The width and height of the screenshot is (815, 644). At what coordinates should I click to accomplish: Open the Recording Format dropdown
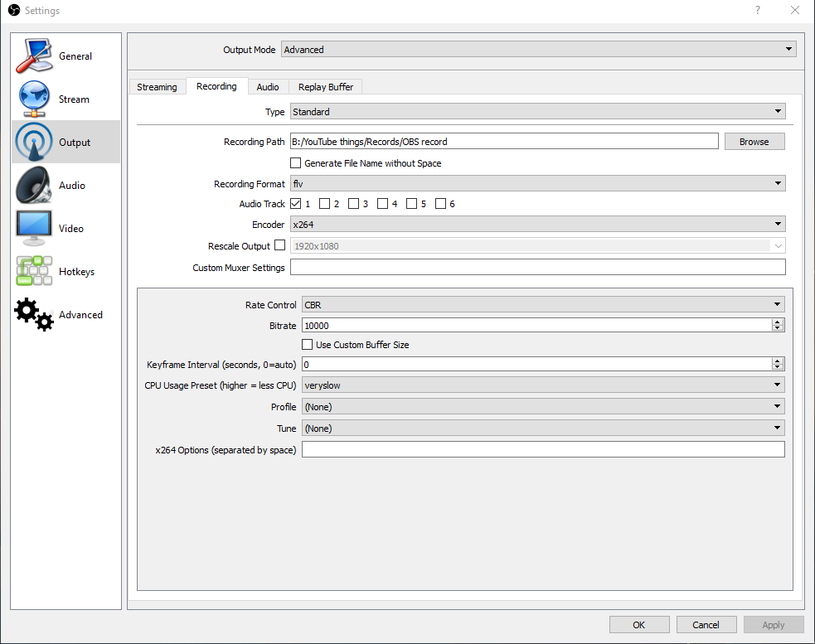(x=538, y=183)
